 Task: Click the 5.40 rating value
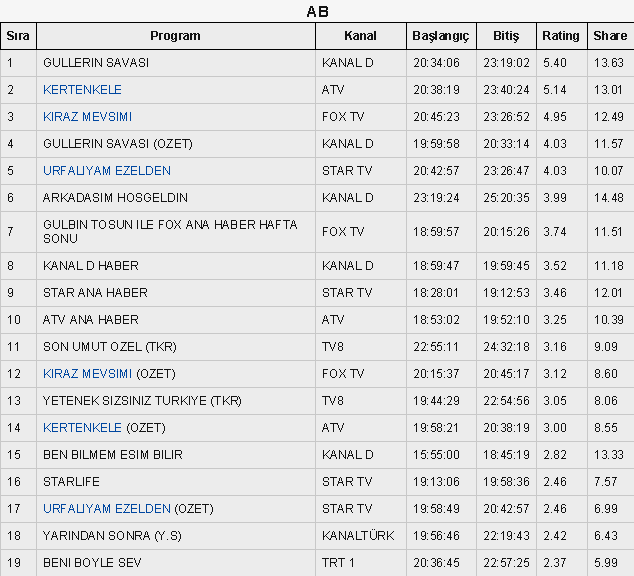tap(555, 63)
